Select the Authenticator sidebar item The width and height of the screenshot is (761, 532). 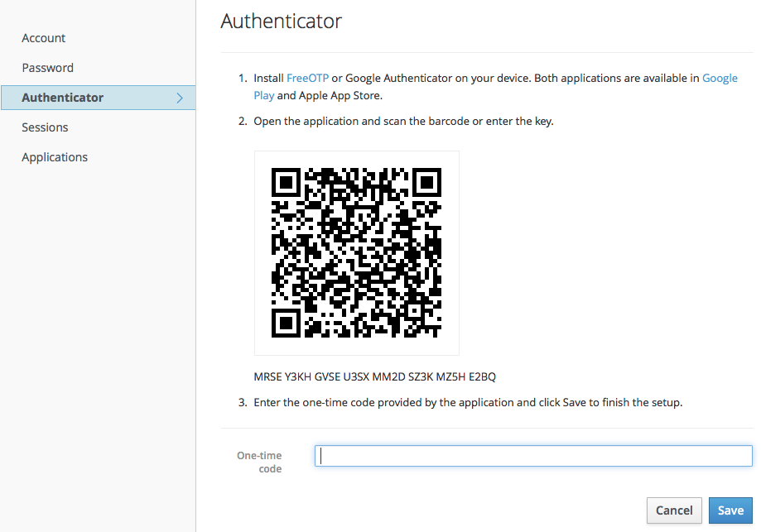63,98
